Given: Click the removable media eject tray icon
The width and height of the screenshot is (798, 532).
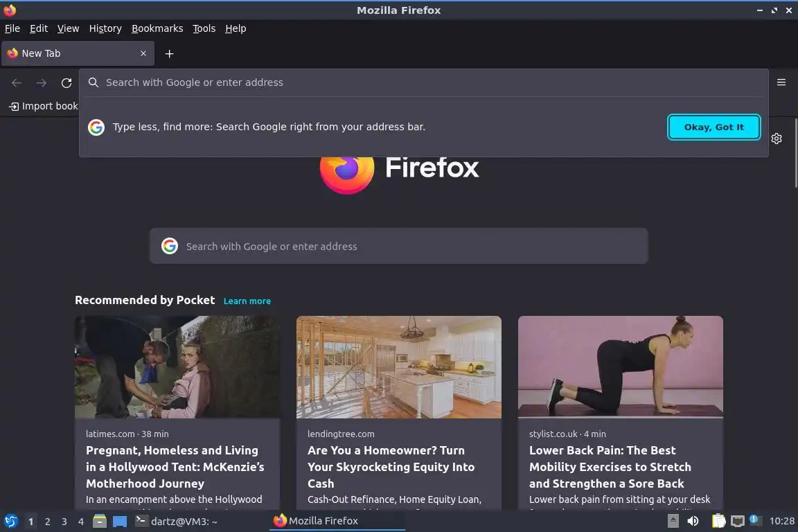Looking at the screenshot, I should [x=673, y=522].
